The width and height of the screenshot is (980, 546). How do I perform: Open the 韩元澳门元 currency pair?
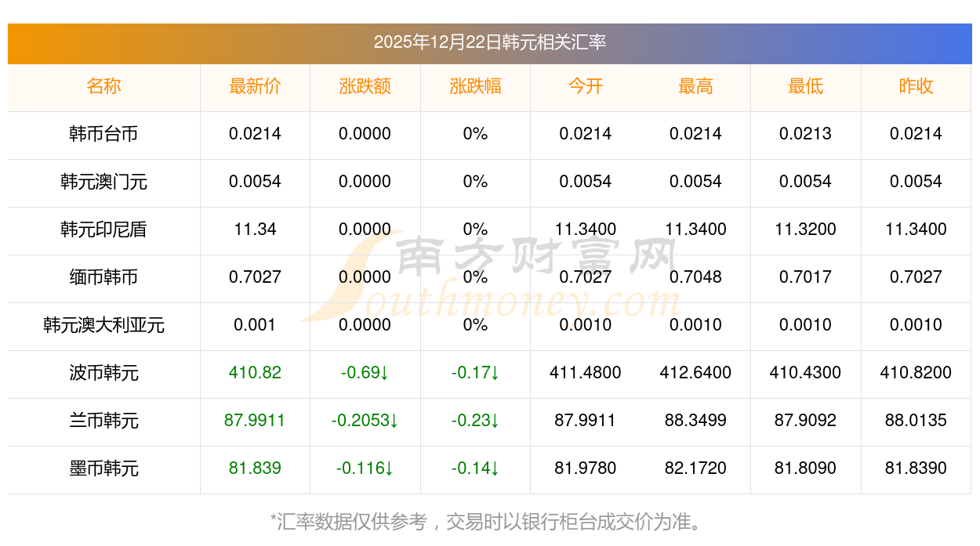pyautogui.click(x=103, y=182)
